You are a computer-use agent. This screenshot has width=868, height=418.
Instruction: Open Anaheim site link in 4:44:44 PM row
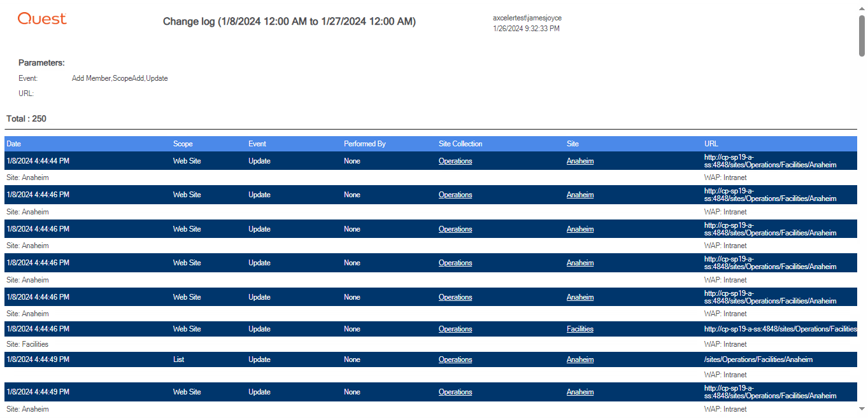click(580, 161)
